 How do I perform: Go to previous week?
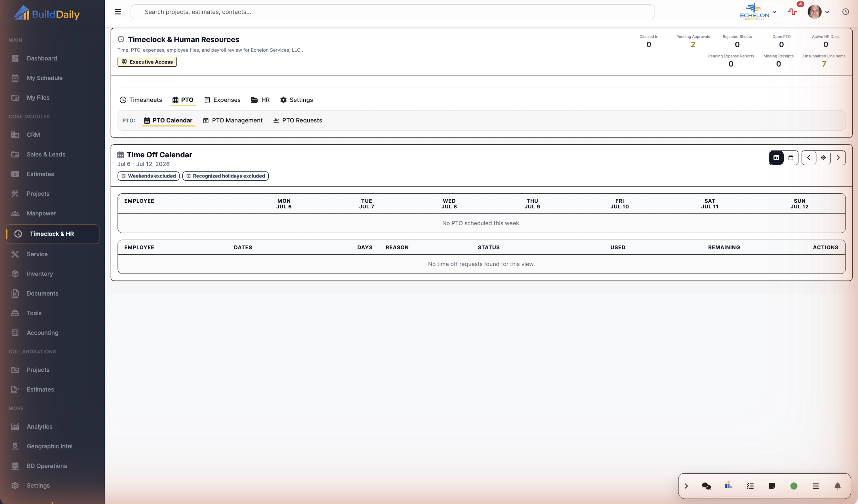(809, 158)
